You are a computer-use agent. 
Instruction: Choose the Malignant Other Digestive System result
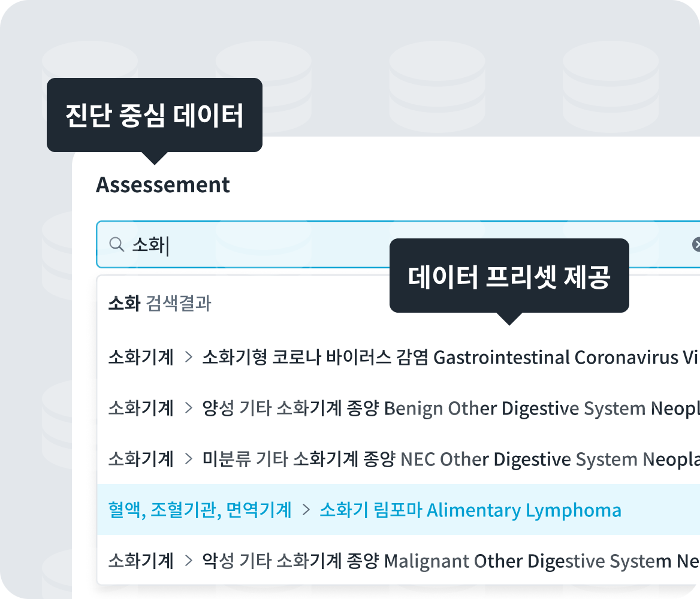coord(449,561)
